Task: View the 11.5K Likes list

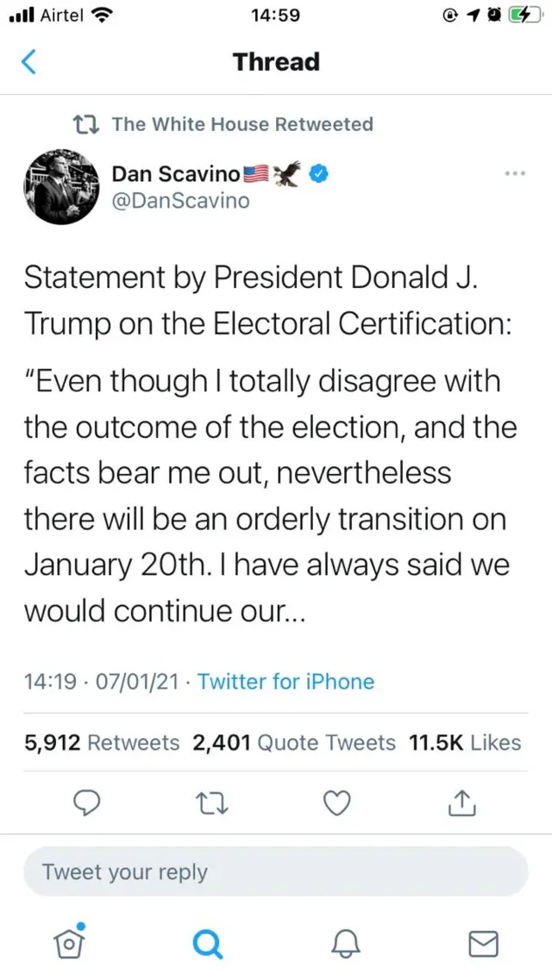Action: point(465,743)
